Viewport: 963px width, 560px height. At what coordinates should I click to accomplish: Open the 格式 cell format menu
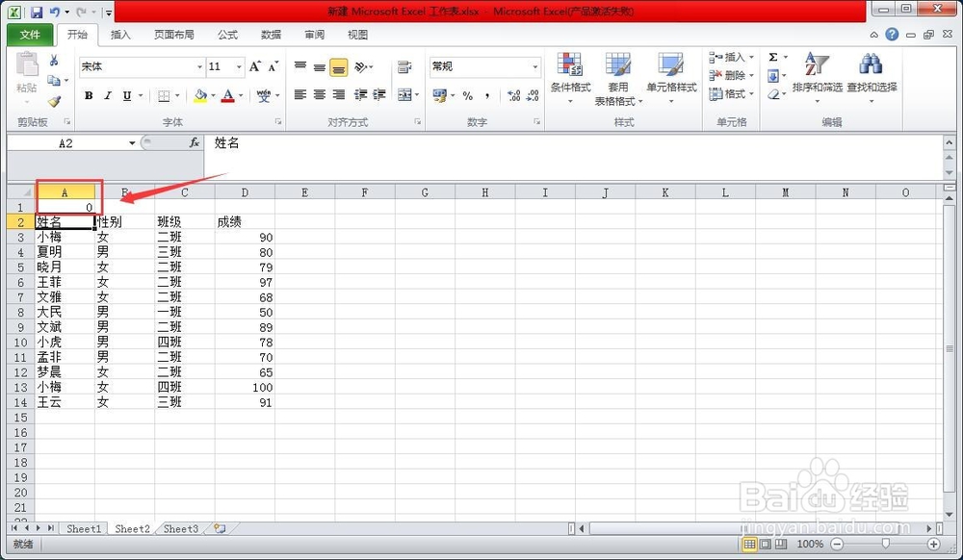point(732,94)
